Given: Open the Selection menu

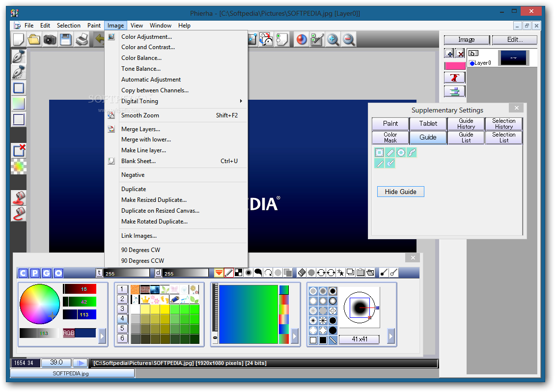Looking at the screenshot, I should [x=69, y=26].
